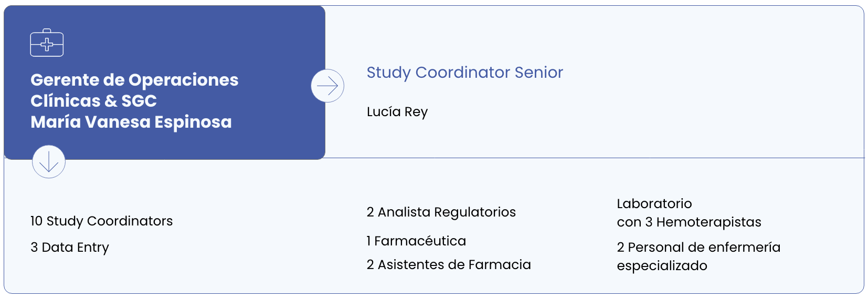Open the Study Coordinator Senior title
868x298 pixels.
464,73
